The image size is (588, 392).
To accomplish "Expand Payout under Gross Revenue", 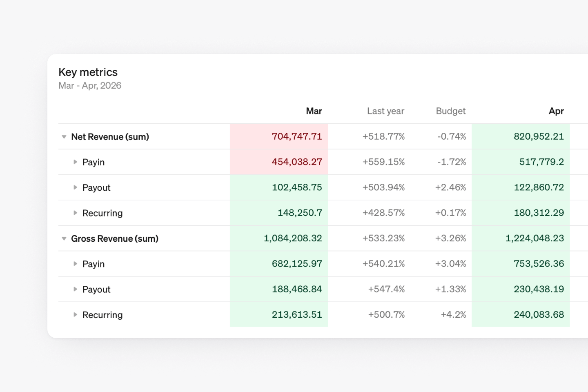I will [x=75, y=289].
